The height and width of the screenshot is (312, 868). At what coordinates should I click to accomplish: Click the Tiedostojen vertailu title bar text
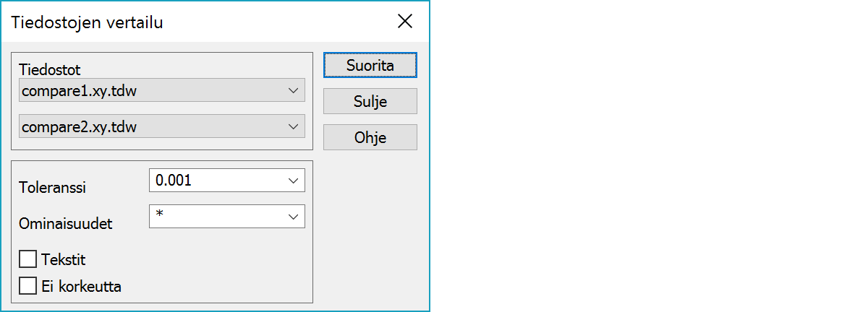click(x=87, y=22)
